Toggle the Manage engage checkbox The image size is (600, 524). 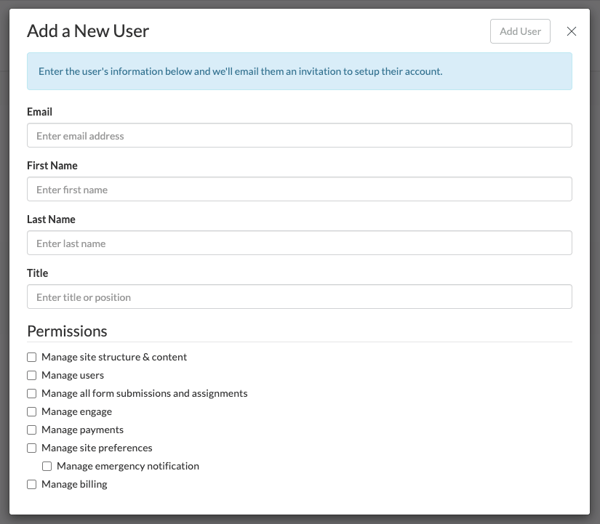(x=32, y=411)
